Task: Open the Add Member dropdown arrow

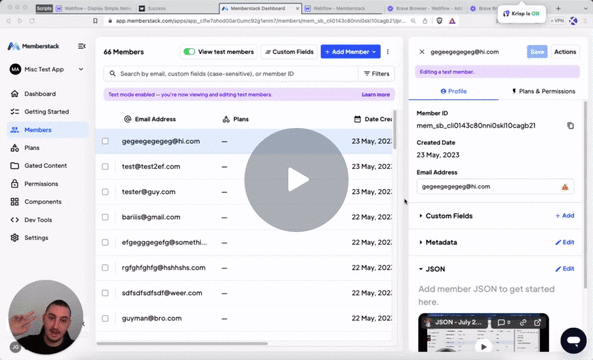Action: point(374,52)
